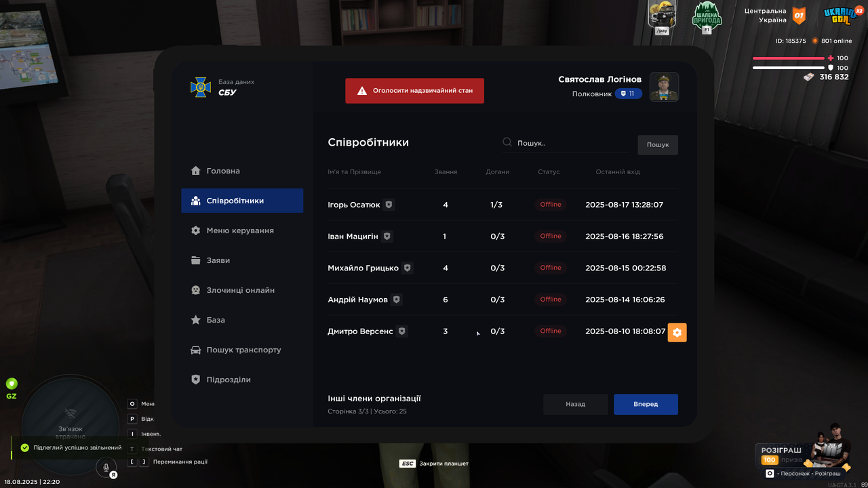Image resolution: width=868 pixels, height=488 pixels.
Task: Click the white armor bar
Action: pos(788,68)
